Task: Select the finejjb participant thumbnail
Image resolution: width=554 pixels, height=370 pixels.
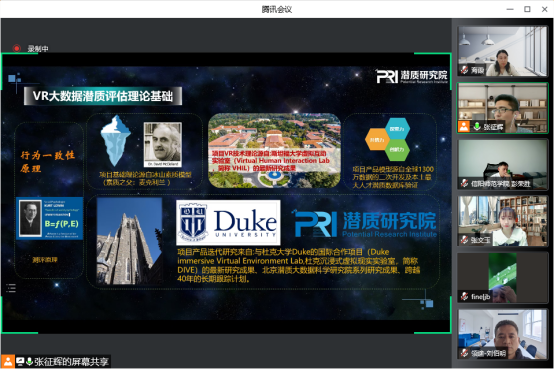Action: point(502,278)
